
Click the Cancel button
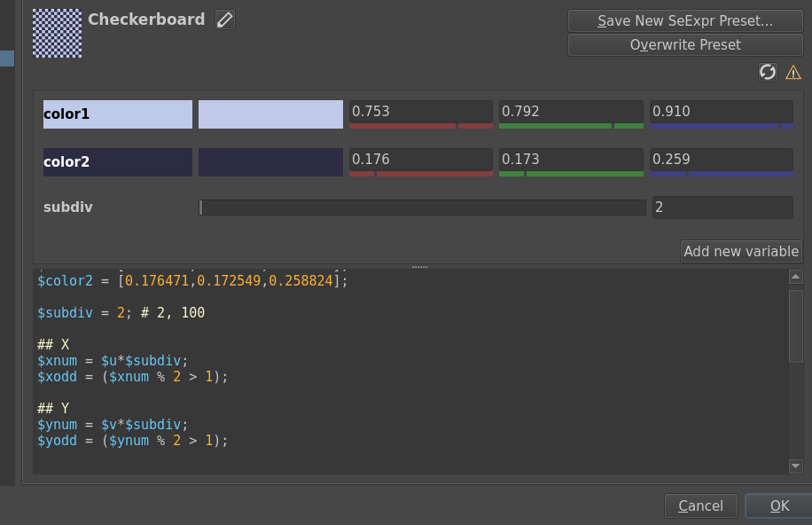pos(700,505)
